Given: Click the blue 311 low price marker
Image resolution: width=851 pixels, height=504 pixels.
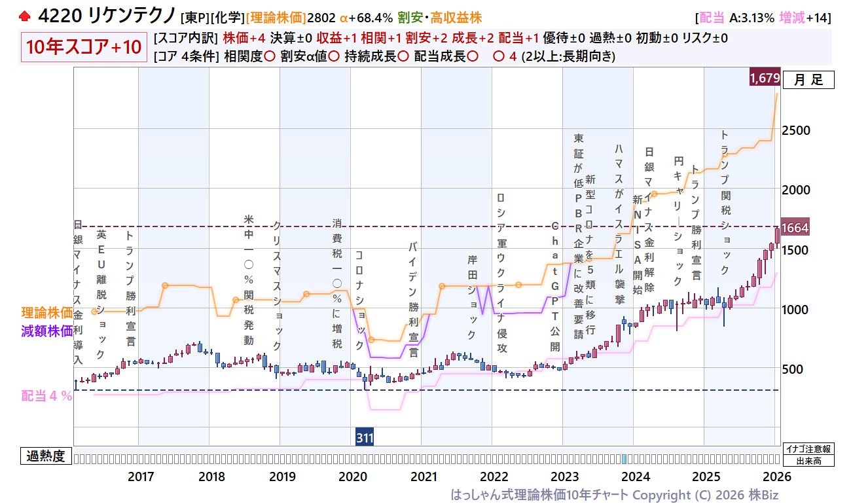Looking at the screenshot, I should (365, 437).
